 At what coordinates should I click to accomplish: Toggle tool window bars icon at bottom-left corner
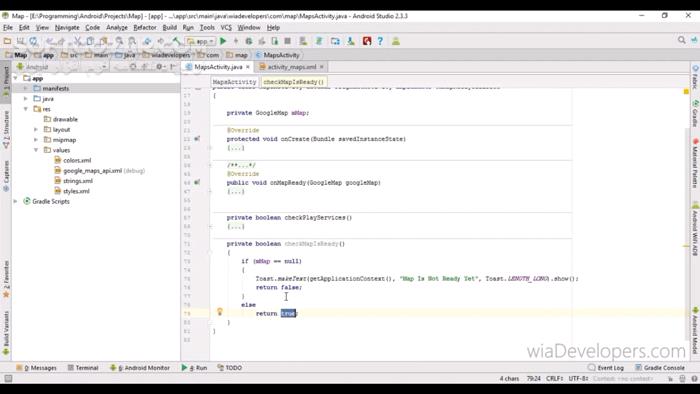[x=8, y=378]
